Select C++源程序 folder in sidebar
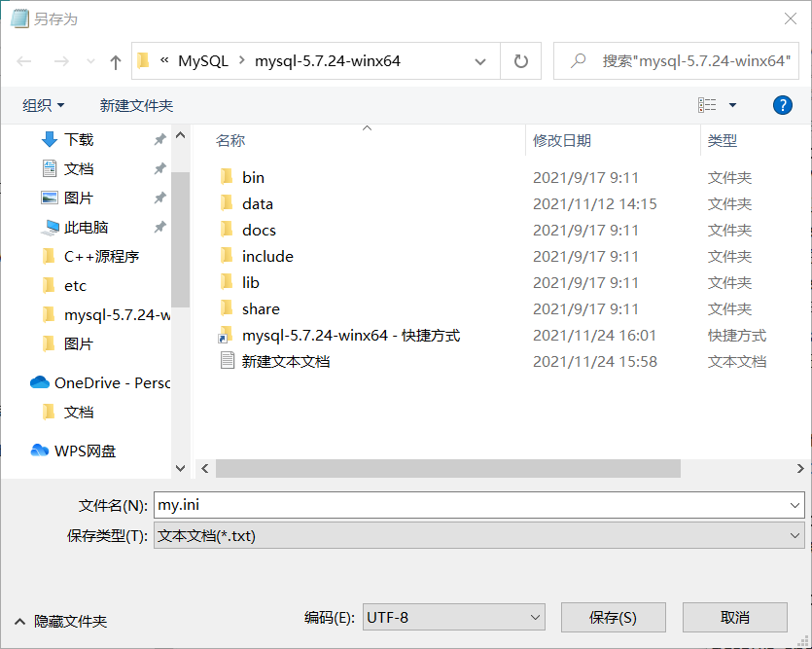The width and height of the screenshot is (812, 649). (x=101, y=256)
